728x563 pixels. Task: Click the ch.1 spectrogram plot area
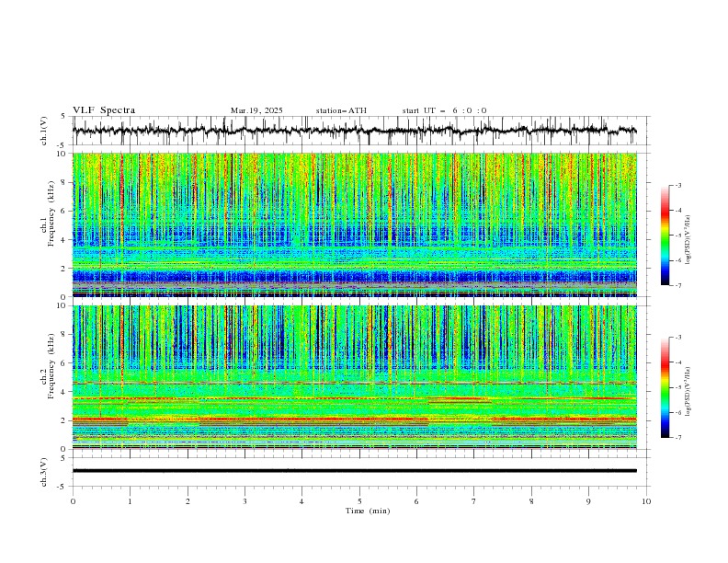[354, 224]
